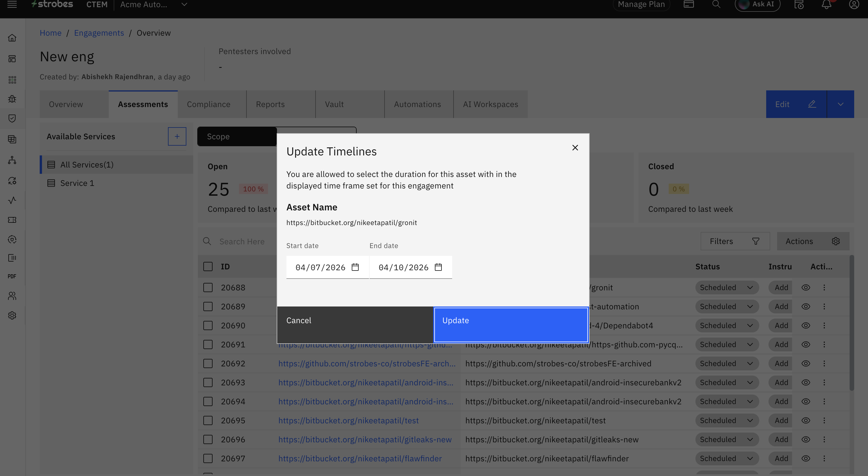868x476 pixels.
Task: Switch to the Compliance tab
Action: 209,104
